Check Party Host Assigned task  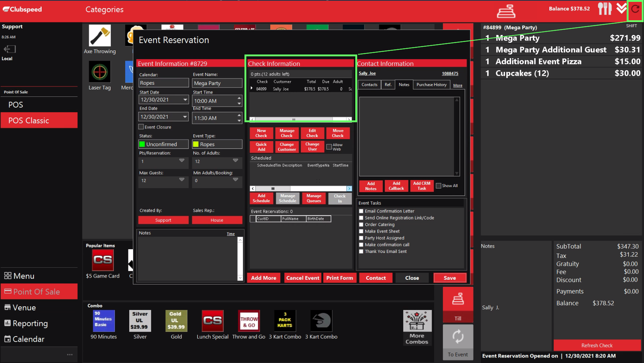pyautogui.click(x=361, y=238)
